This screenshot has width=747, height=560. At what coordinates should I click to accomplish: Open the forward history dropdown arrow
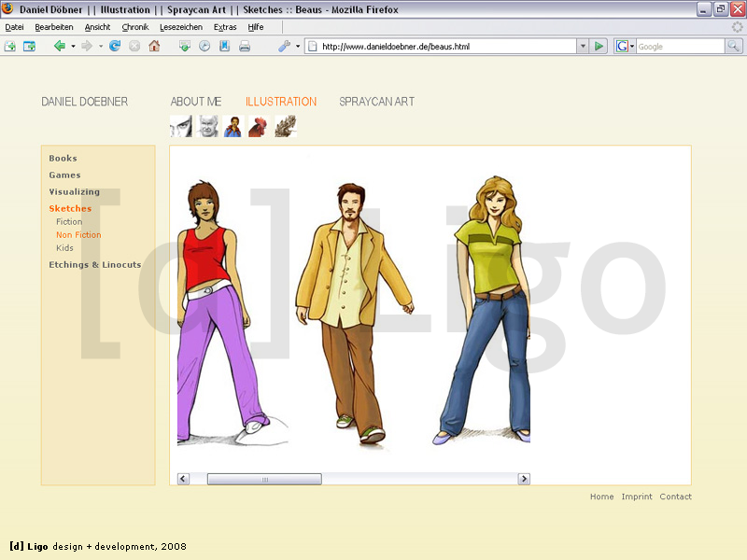pyautogui.click(x=101, y=46)
